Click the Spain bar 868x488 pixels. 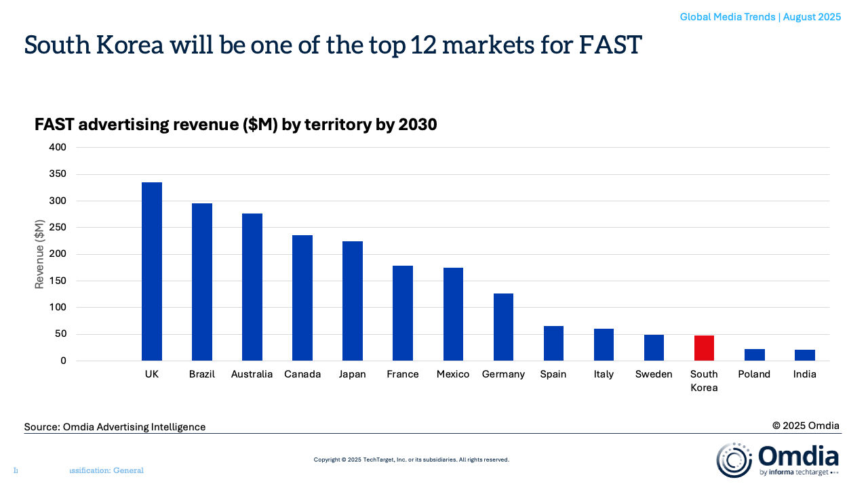553,344
